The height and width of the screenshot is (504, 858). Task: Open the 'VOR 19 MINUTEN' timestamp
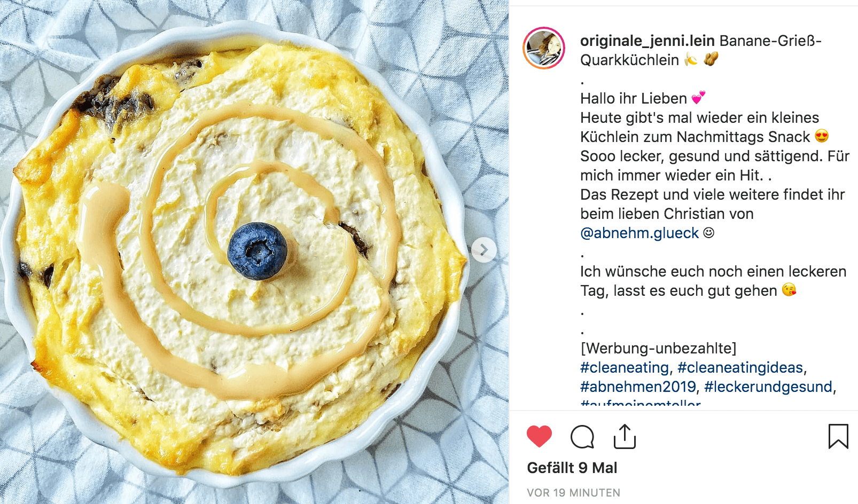click(574, 493)
